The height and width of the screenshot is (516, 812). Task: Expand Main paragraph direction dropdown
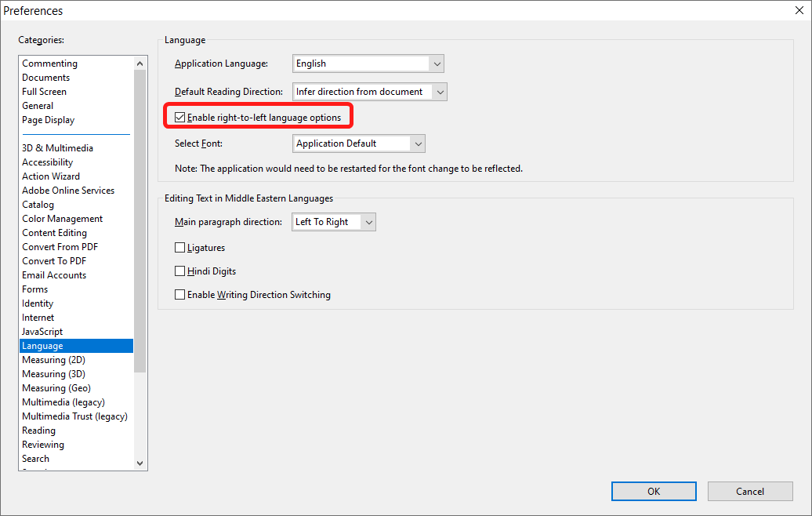334,222
